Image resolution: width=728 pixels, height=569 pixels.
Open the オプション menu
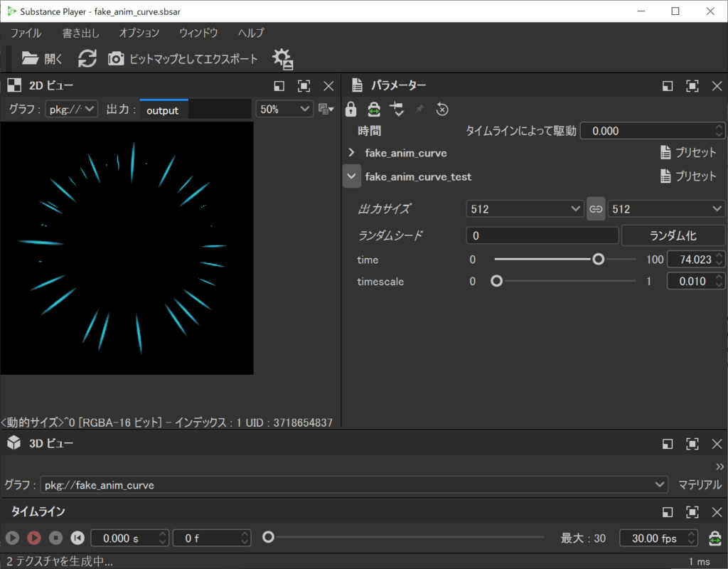pos(139,33)
